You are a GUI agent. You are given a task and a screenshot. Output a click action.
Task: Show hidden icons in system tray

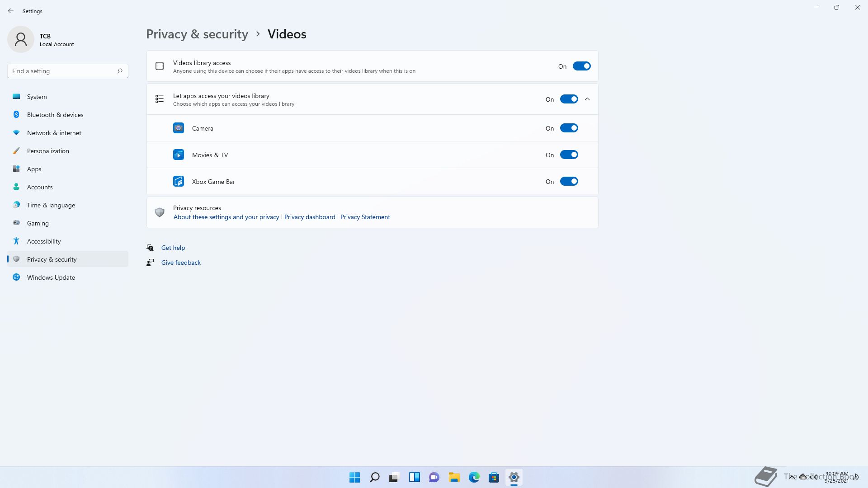[x=792, y=477]
